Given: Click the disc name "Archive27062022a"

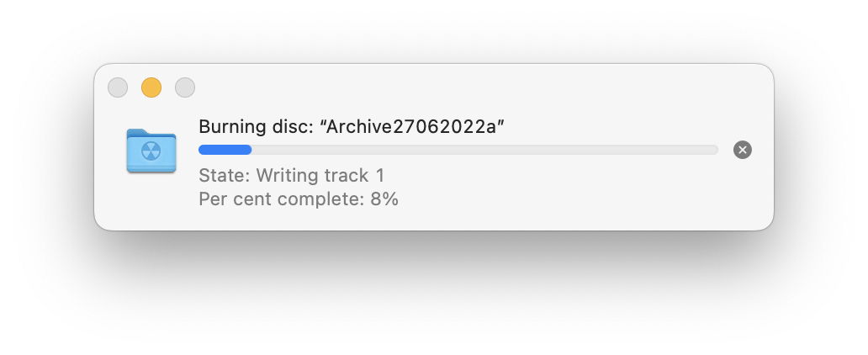Looking at the screenshot, I should click(x=412, y=127).
